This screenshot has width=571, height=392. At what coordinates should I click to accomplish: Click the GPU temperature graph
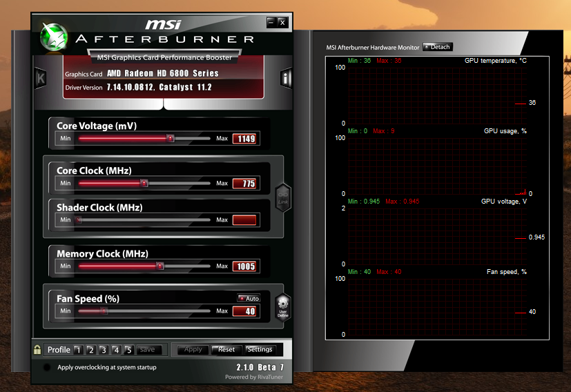click(x=437, y=95)
